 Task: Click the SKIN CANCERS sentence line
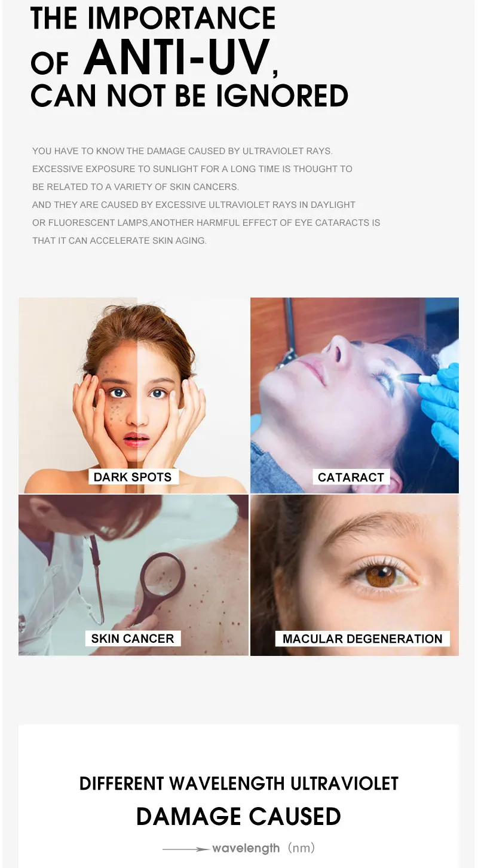(136, 187)
